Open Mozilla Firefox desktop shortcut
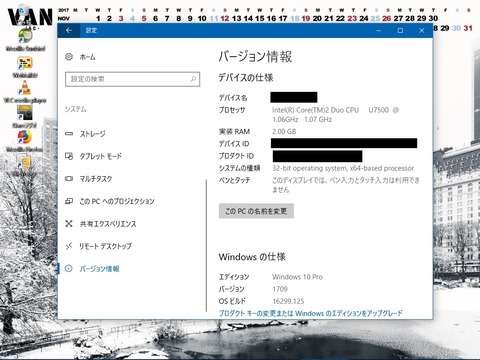Viewport: 480px width, 360px height. point(24,140)
